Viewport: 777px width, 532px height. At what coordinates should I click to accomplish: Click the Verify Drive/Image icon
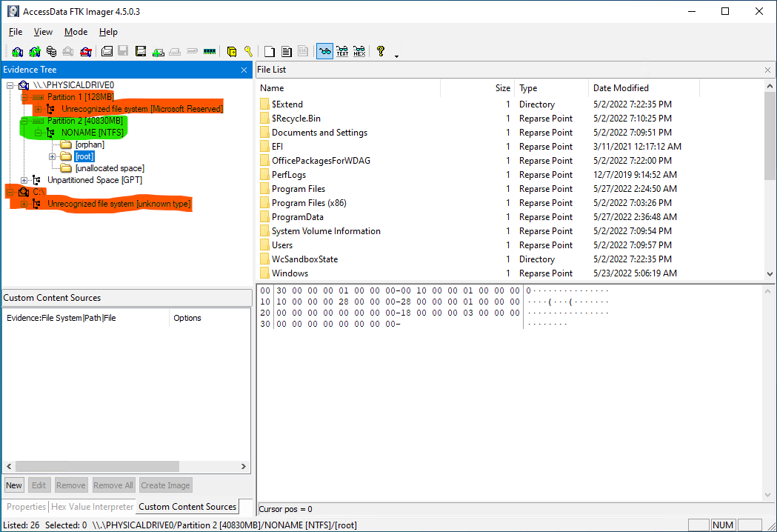193,51
